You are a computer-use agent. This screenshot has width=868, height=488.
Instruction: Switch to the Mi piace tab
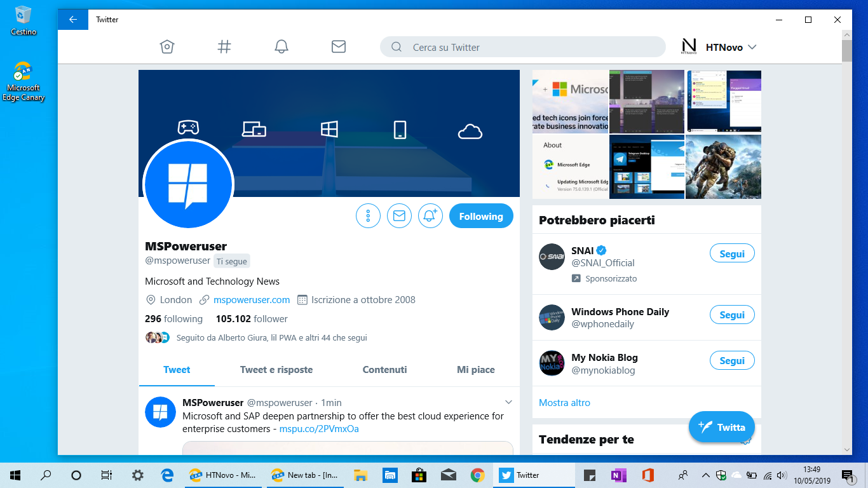[475, 370]
